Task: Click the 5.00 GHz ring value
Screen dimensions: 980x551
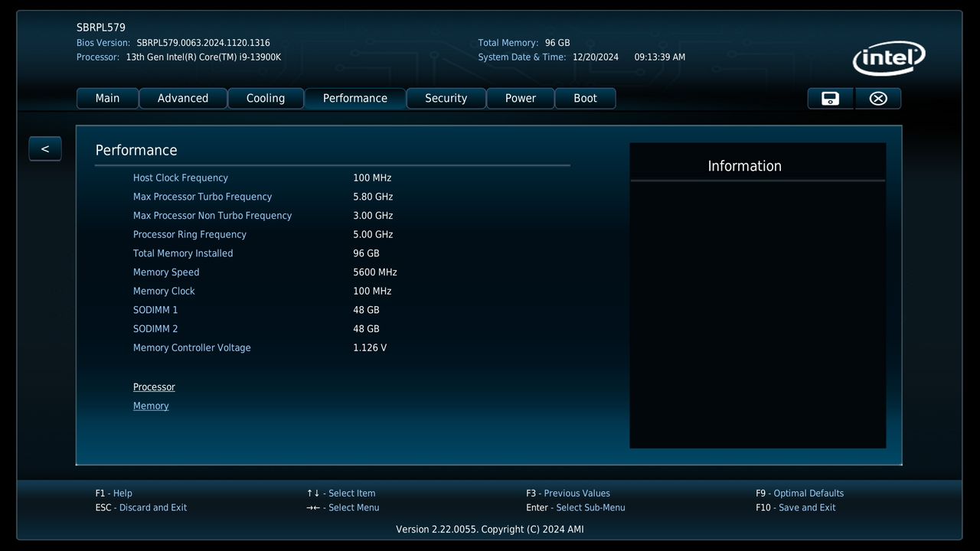Action: point(373,234)
